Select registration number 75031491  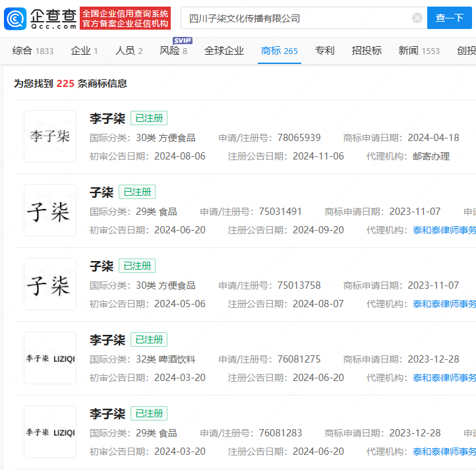[x=280, y=212]
